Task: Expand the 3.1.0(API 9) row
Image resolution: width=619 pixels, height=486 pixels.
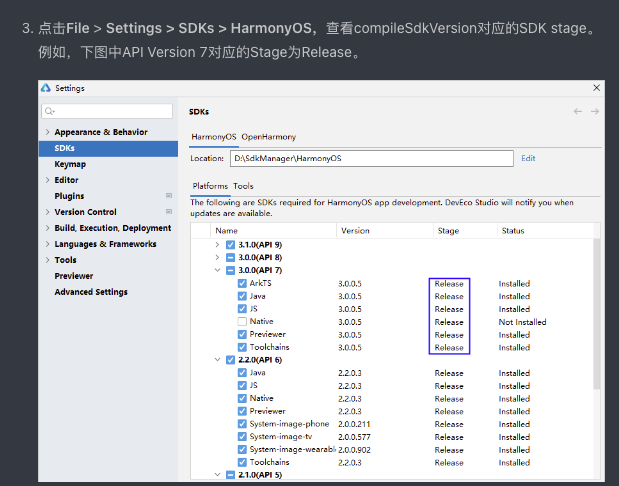Action: tap(217, 245)
